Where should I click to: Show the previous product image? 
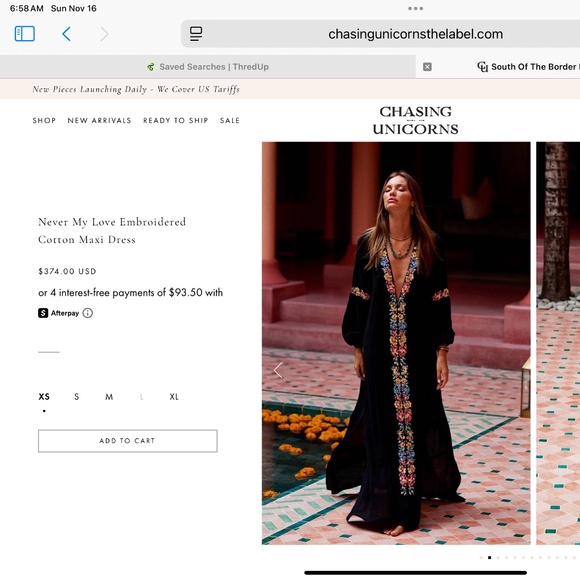(x=278, y=370)
